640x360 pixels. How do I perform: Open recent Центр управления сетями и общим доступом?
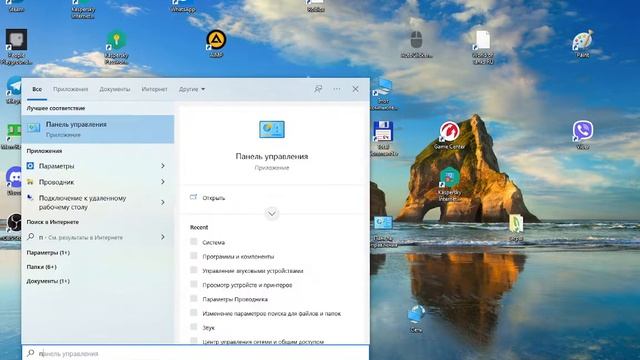[x=263, y=341]
